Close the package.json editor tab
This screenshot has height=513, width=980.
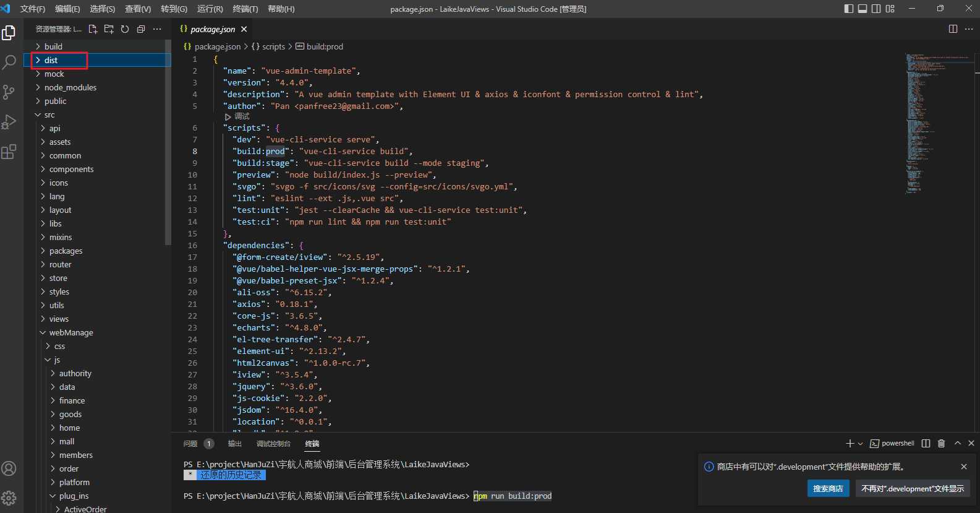click(244, 29)
